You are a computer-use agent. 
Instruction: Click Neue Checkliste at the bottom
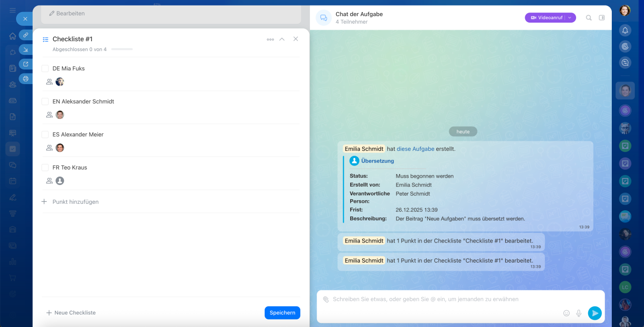(74, 313)
